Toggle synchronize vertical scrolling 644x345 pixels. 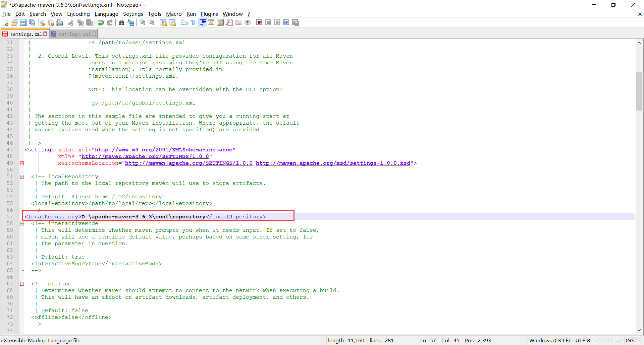point(163,22)
